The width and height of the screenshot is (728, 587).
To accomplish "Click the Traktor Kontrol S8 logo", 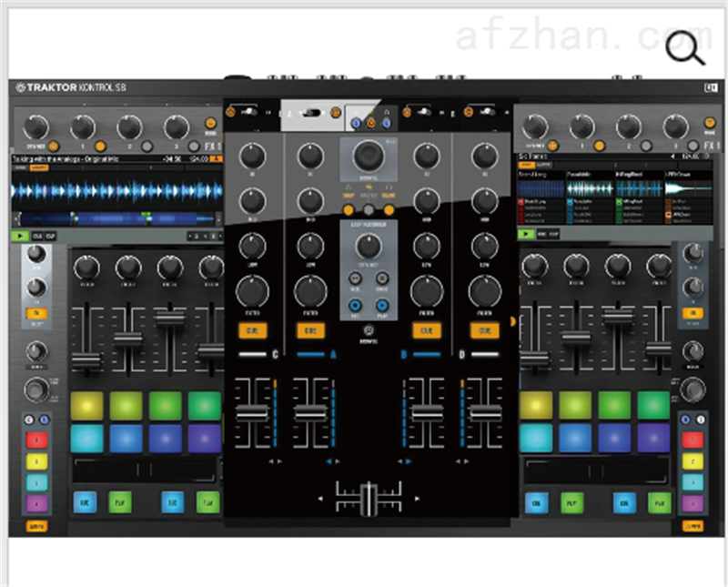I will coord(71,87).
